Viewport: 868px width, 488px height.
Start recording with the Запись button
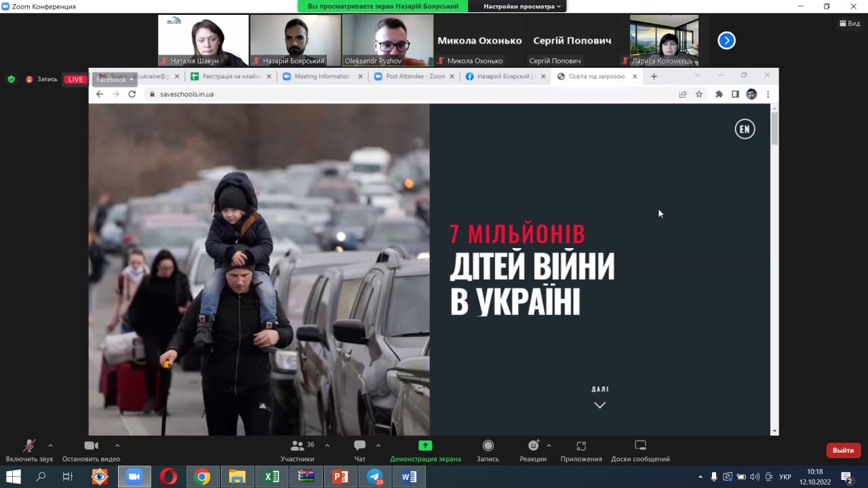point(488,450)
